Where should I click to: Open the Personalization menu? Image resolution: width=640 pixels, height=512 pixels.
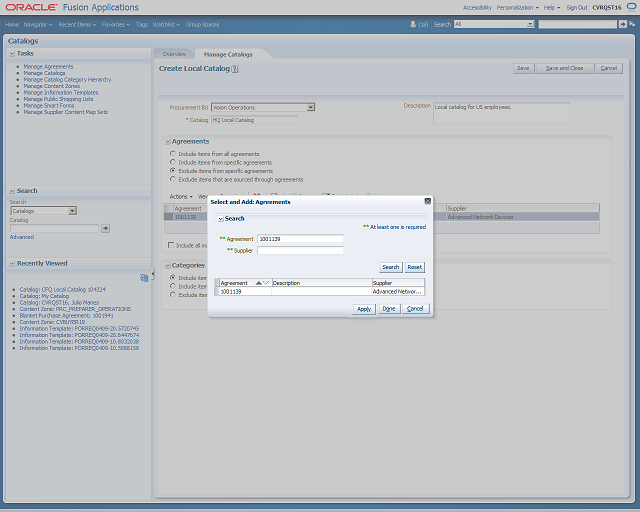point(517,7)
